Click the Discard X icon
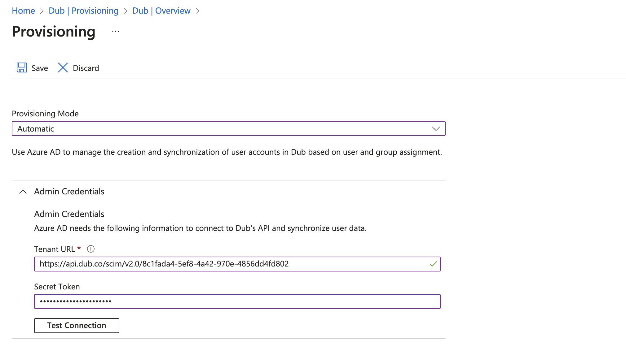 tap(63, 68)
